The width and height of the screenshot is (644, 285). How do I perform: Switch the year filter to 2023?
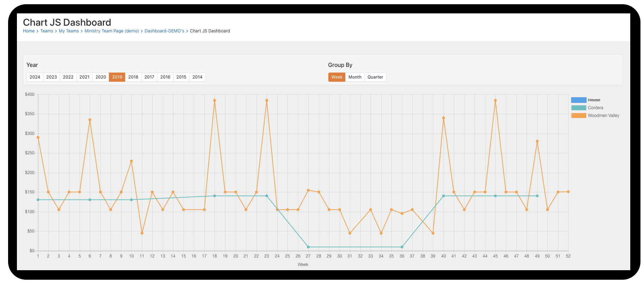(51, 77)
